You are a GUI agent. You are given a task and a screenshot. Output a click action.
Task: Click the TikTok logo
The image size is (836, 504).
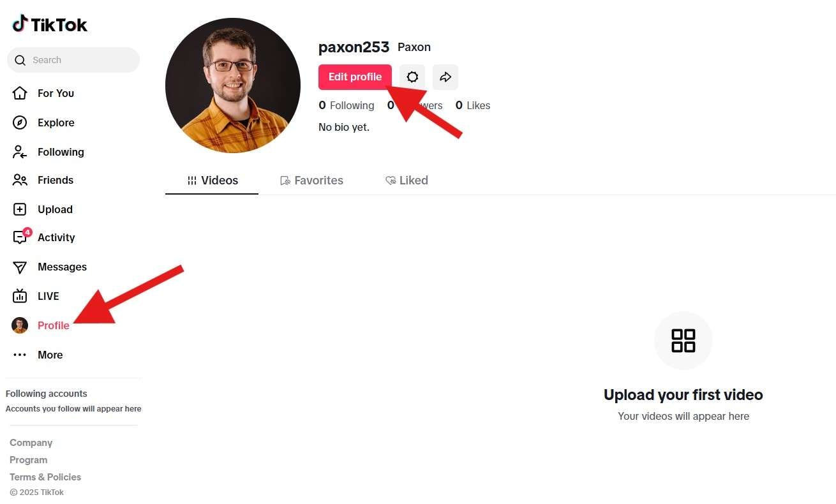click(50, 25)
